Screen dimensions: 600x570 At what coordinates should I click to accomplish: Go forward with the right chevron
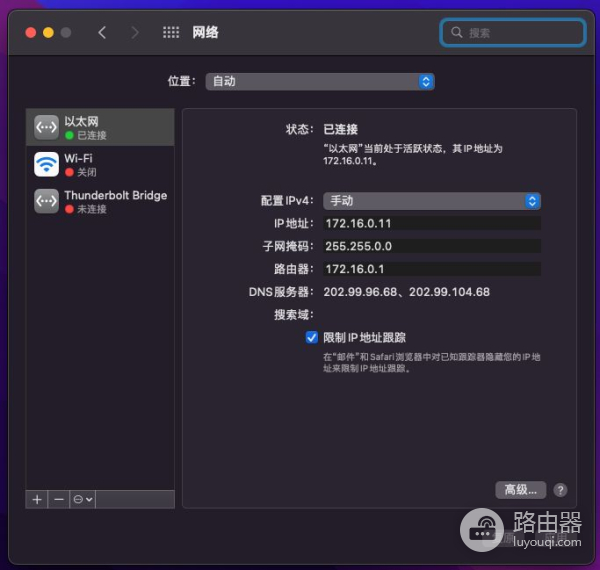(x=135, y=33)
